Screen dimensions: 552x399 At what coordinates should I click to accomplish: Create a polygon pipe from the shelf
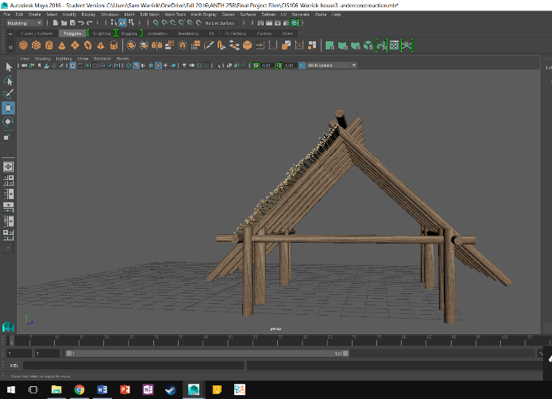[114, 45]
